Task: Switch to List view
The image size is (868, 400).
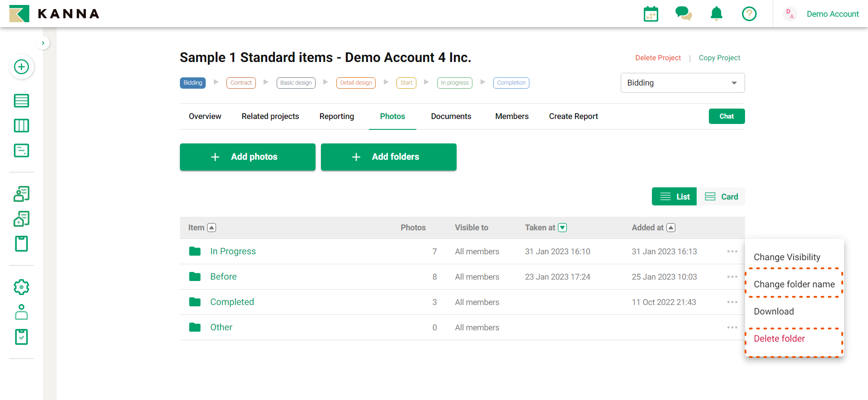Action: [x=674, y=197]
